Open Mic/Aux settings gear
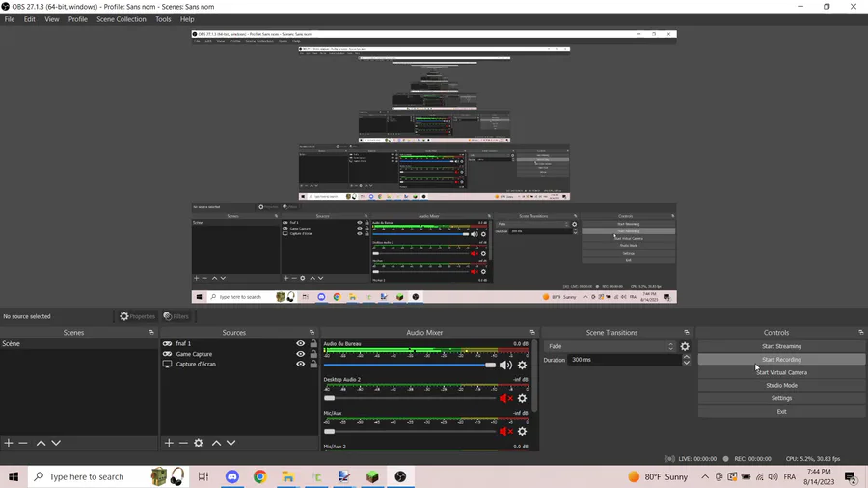The image size is (868, 488). [522, 431]
